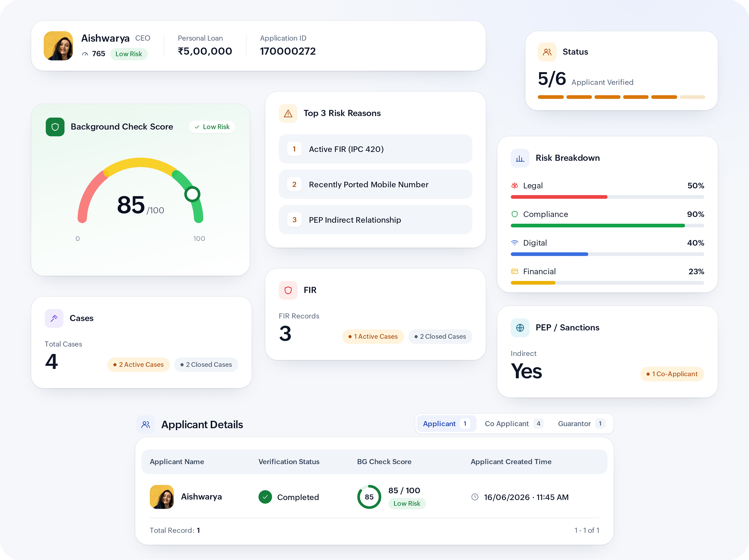Click the Application ID 170000272
Screen dimensions: 749x560
(x=288, y=51)
